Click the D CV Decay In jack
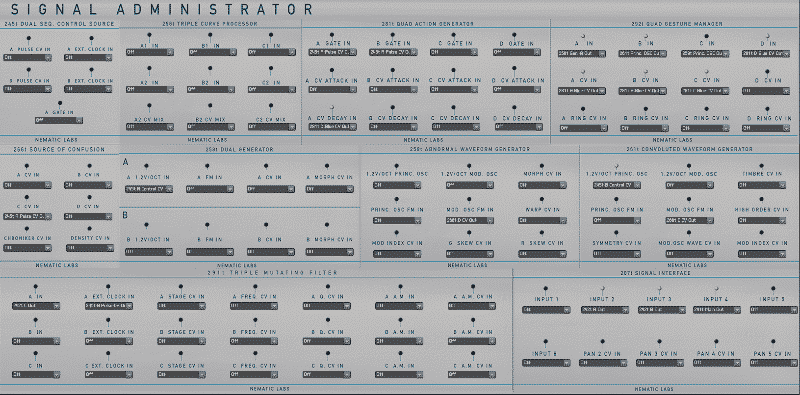This screenshot has height=395, width=800. tap(514, 108)
